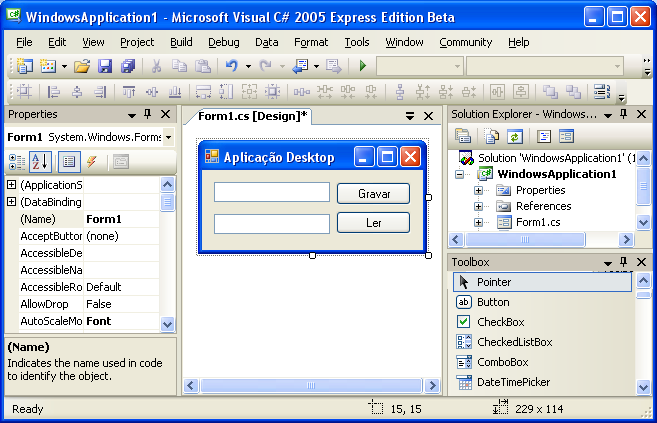The image size is (657, 423).
Task: Click the text box beside Gravar
Action: [x=272, y=192]
